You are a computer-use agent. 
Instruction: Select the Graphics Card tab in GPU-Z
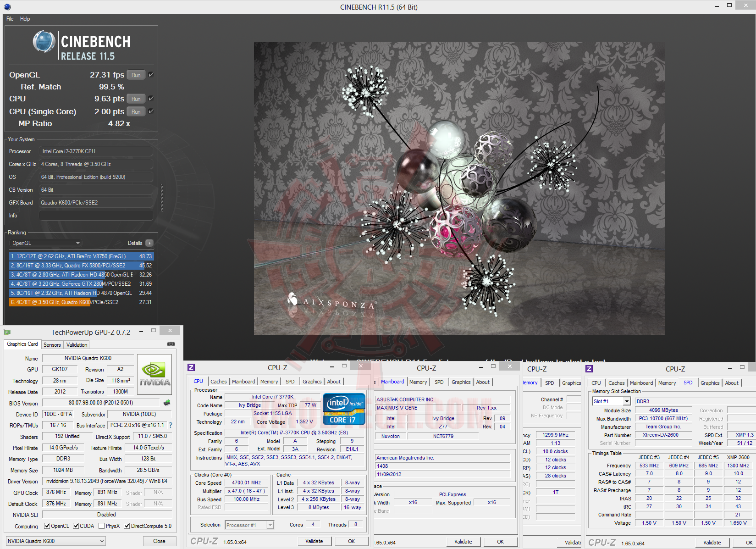click(22, 344)
